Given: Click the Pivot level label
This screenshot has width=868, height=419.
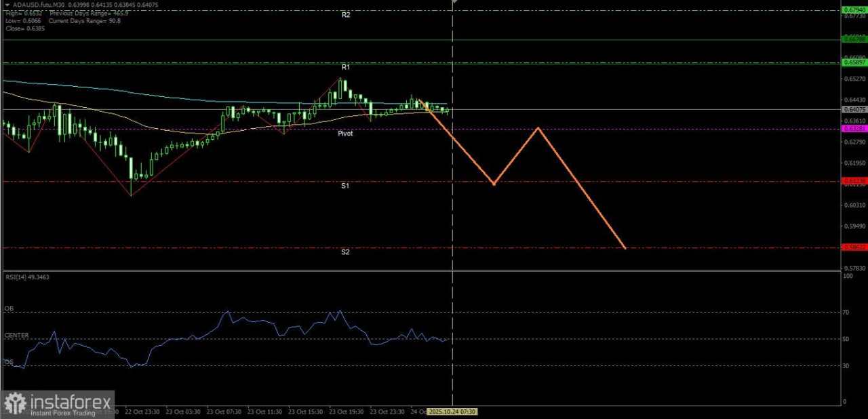Looking at the screenshot, I should point(345,133).
